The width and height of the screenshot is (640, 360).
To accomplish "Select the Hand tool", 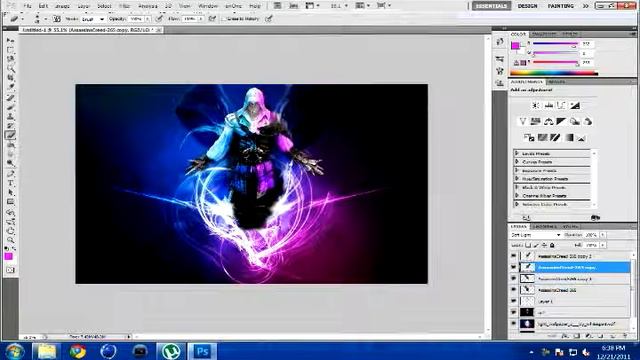I will pyautogui.click(x=10, y=231).
